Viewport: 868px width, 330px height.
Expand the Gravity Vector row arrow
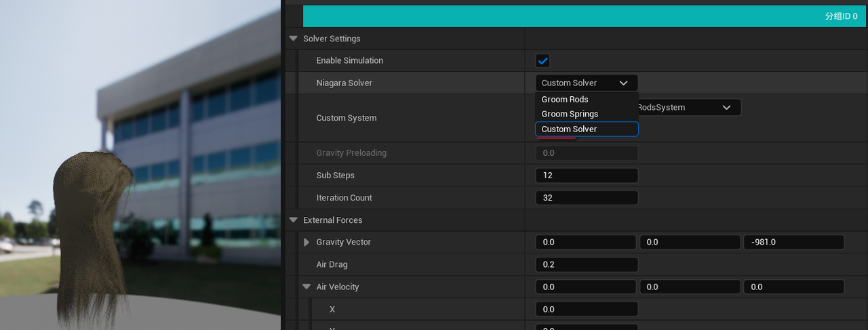pyautogui.click(x=307, y=242)
